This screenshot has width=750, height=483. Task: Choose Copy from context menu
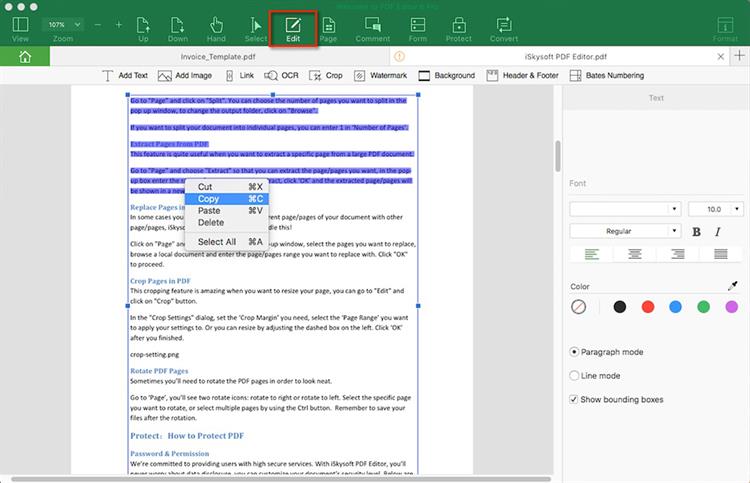(x=227, y=199)
